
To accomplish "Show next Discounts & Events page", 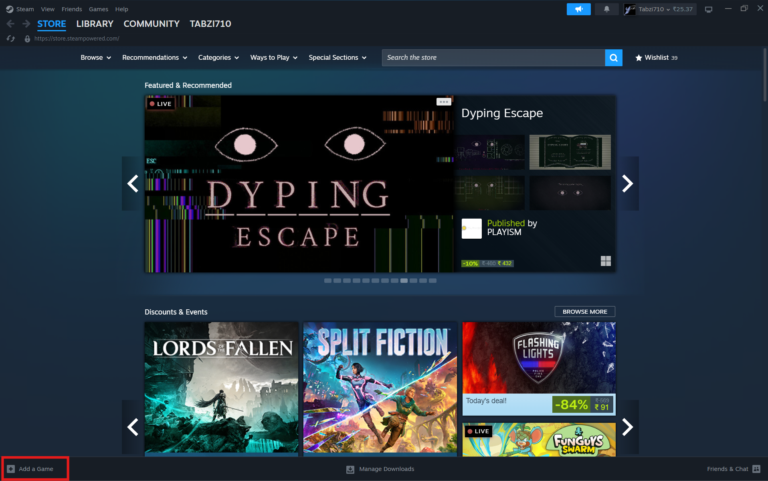I will [627, 427].
